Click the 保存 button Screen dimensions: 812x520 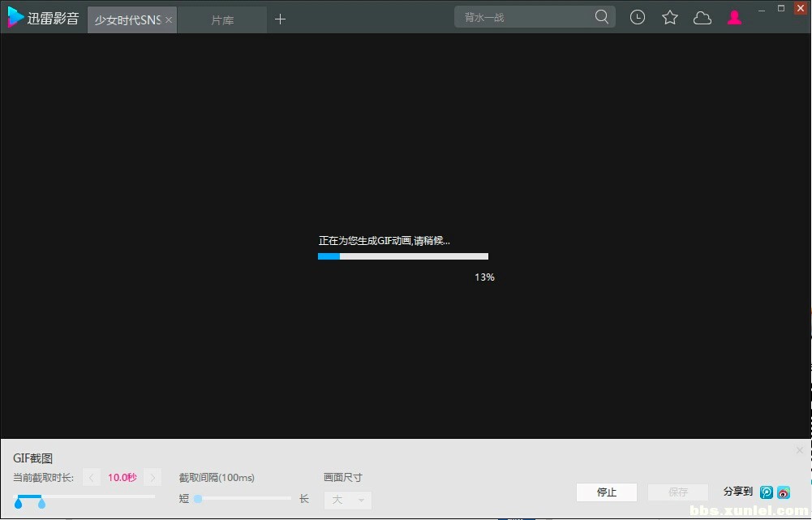tap(678, 492)
